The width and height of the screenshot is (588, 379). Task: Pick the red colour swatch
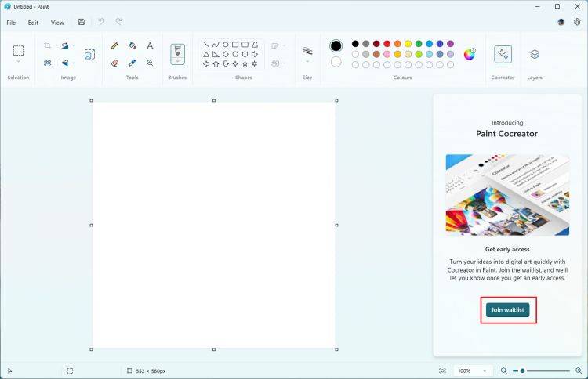pyautogui.click(x=387, y=44)
